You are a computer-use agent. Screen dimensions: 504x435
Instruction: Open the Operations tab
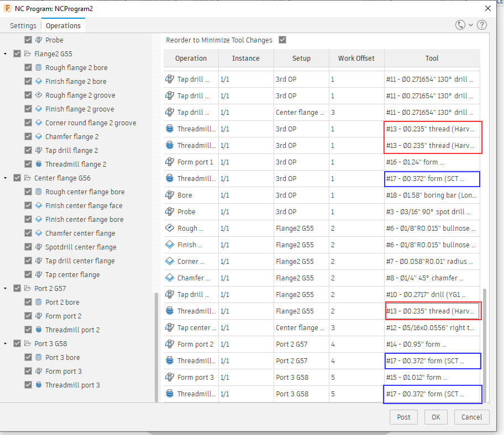tap(63, 25)
